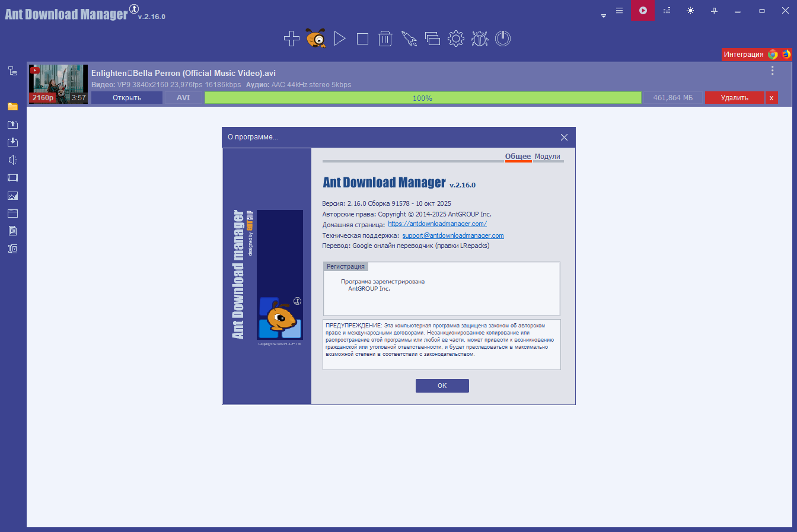Viewport: 797px width, 532px height.
Task: Toggle the always-on-top pin icon
Action: 714,11
